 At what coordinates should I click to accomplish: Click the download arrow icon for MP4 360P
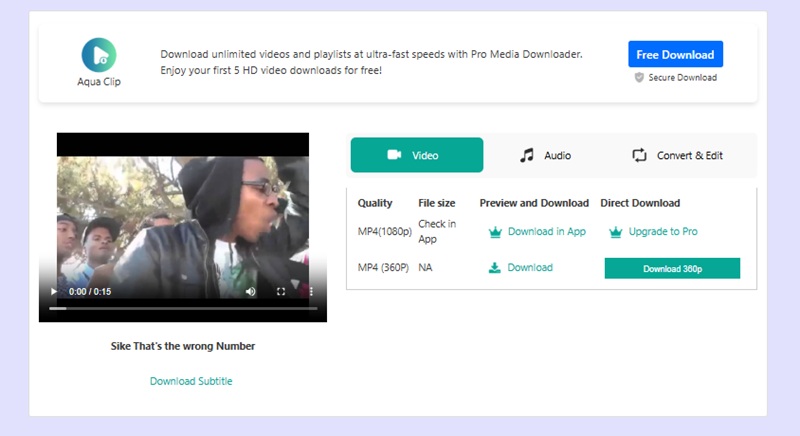494,268
